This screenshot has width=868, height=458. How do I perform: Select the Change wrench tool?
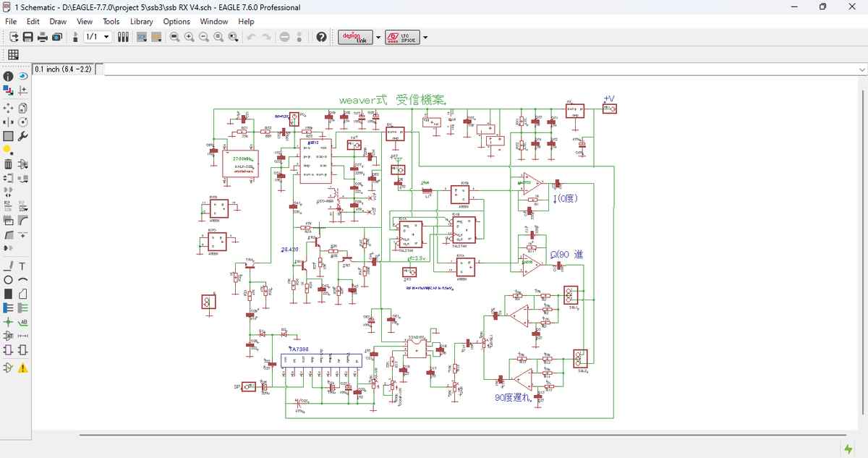pos(22,136)
